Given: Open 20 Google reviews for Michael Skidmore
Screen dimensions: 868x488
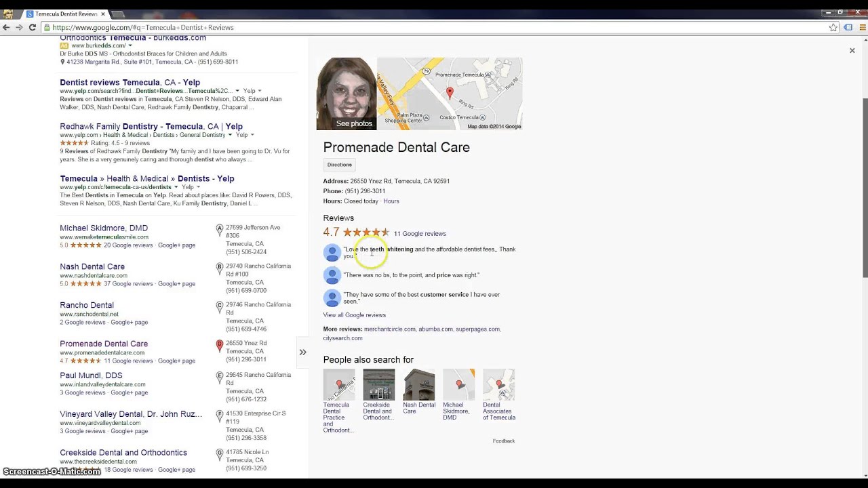Looking at the screenshot, I should click(x=128, y=245).
